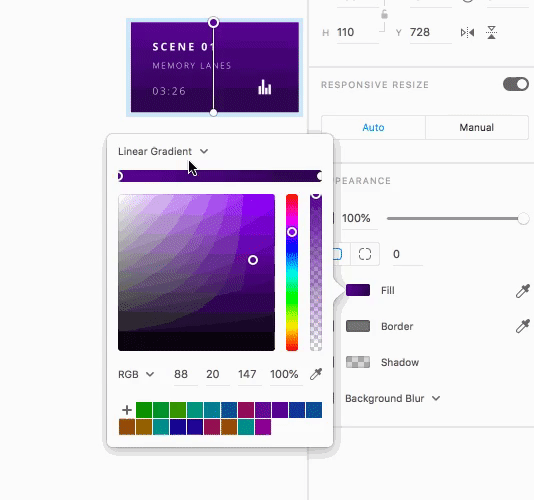Click the 'RESPONSIVE RESIZE' section label
Viewport: 534px width, 500px height.
point(375,85)
